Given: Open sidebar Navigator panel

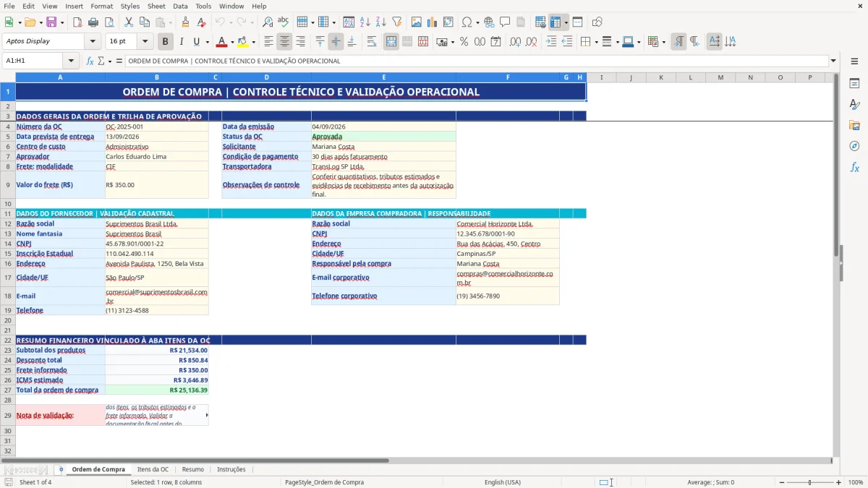Looking at the screenshot, I should (x=854, y=146).
